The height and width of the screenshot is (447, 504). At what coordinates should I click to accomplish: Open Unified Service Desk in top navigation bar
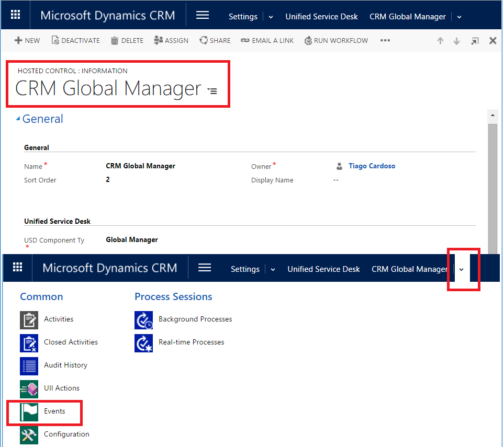click(321, 17)
